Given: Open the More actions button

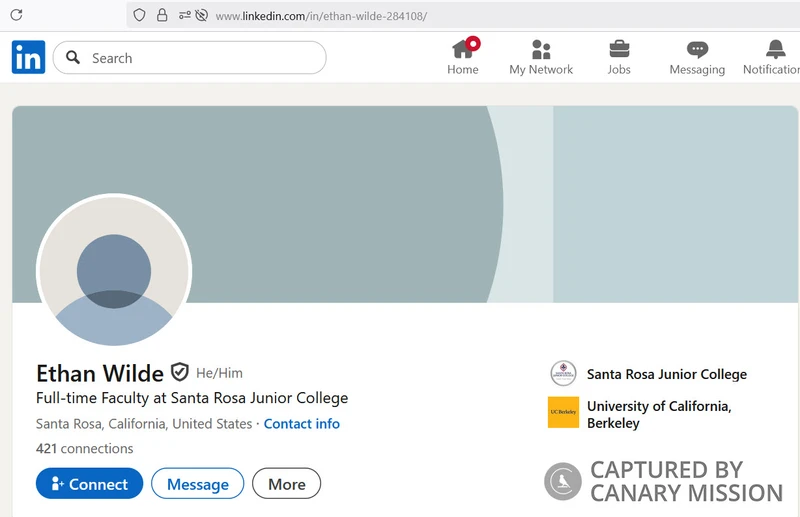Looking at the screenshot, I should pos(287,483).
